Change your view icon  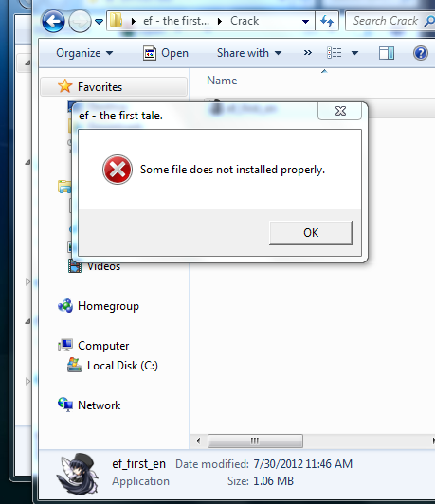334,53
